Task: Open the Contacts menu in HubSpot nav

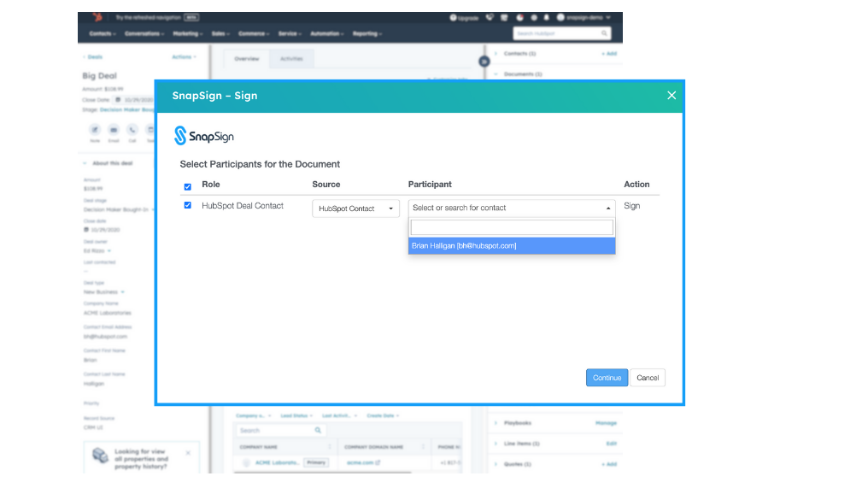Action: pyautogui.click(x=103, y=34)
